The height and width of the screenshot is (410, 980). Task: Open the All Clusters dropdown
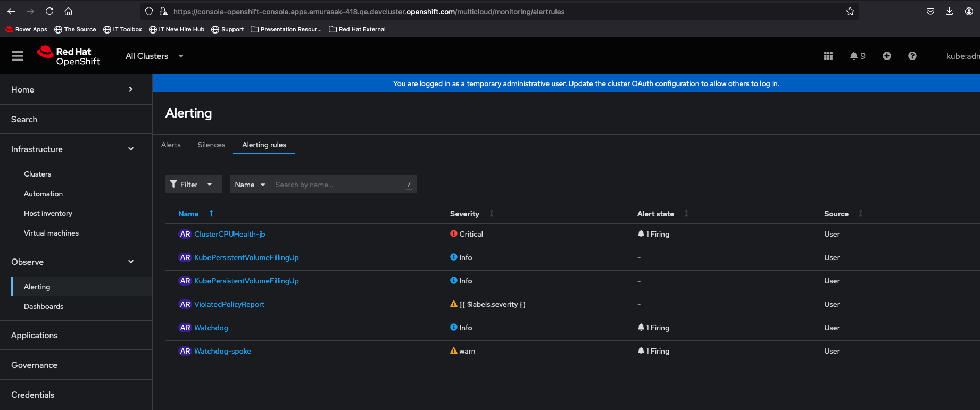pyautogui.click(x=154, y=56)
